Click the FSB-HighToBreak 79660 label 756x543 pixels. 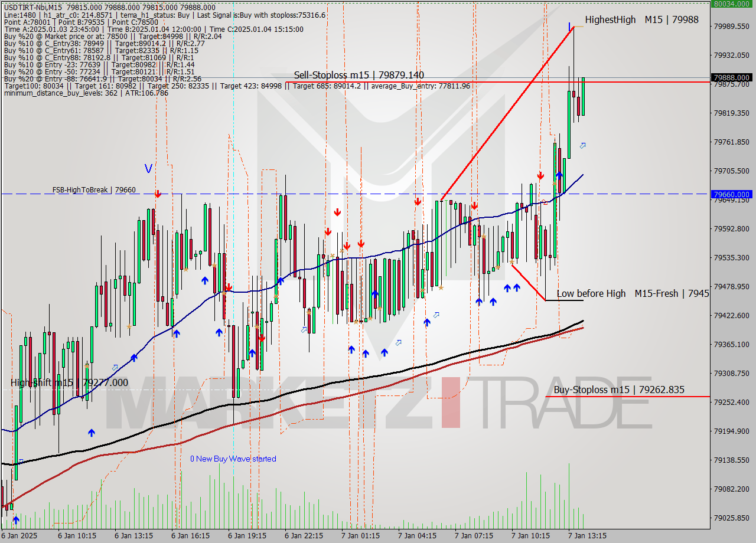94,190
